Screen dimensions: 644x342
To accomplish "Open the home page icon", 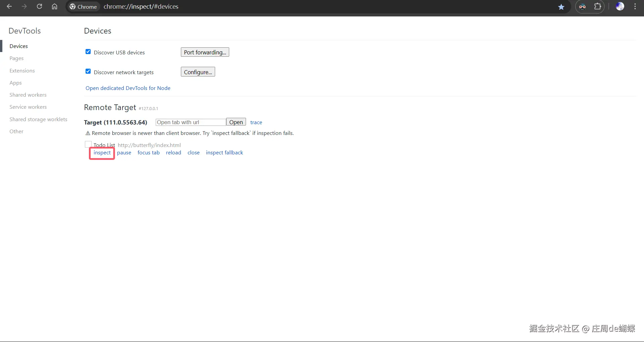I will [x=54, y=6].
